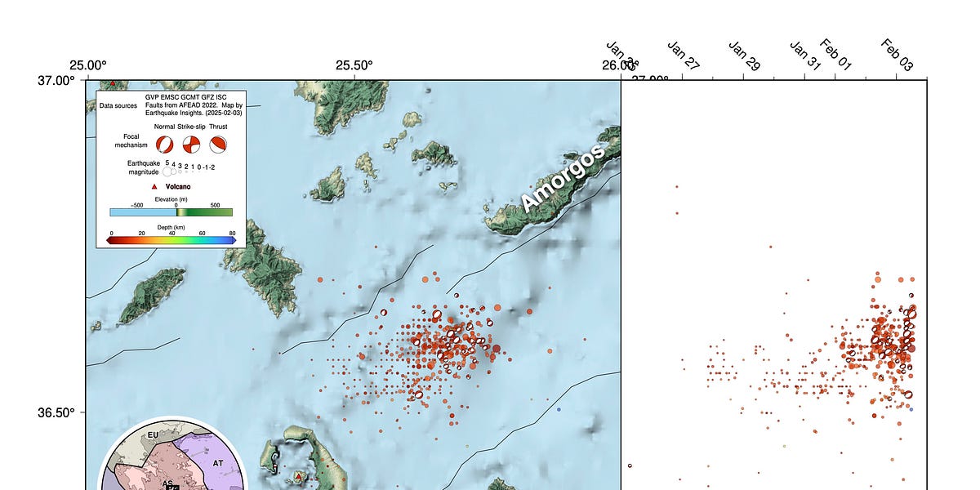The width and height of the screenshot is (980, 490).
Task: Click 'Faults from AFEAD 2022' line
Action: 180,105
